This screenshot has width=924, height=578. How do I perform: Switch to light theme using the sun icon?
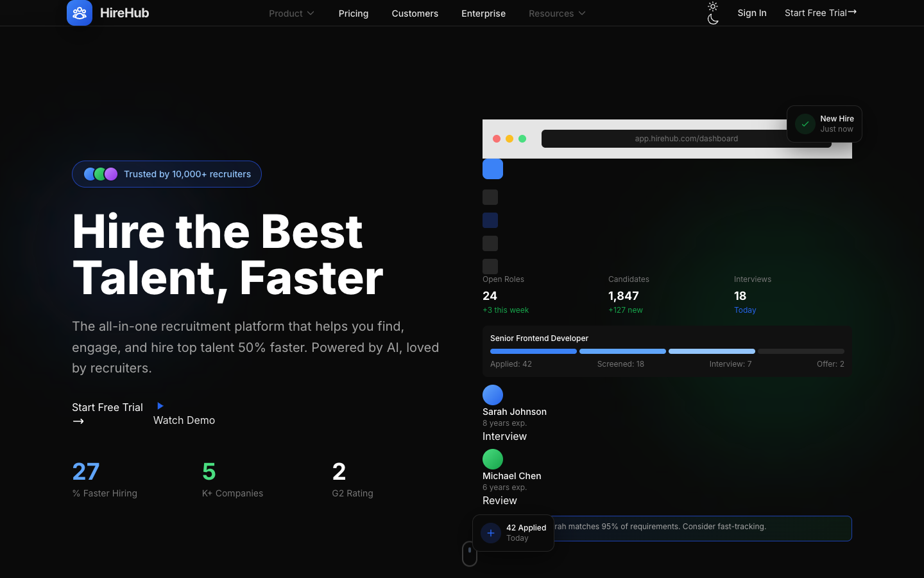click(x=712, y=6)
